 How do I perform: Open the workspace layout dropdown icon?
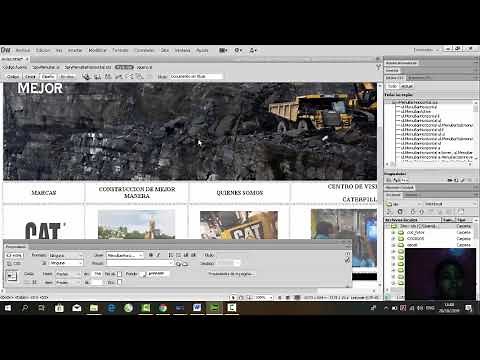(x=223, y=50)
